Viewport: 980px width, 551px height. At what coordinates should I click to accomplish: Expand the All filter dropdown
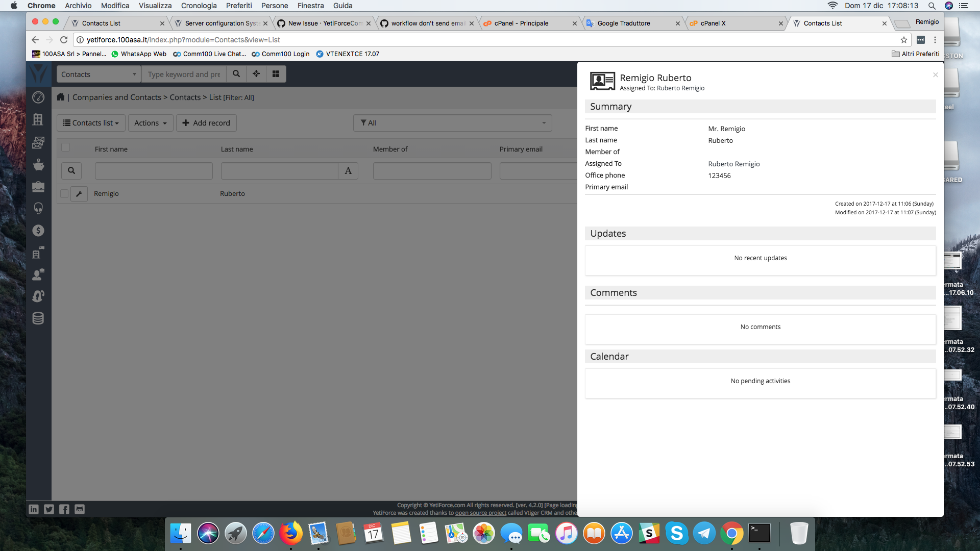point(452,123)
